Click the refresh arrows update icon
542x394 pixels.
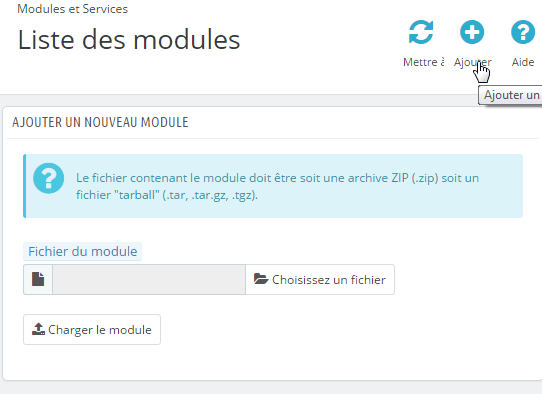pyautogui.click(x=421, y=32)
